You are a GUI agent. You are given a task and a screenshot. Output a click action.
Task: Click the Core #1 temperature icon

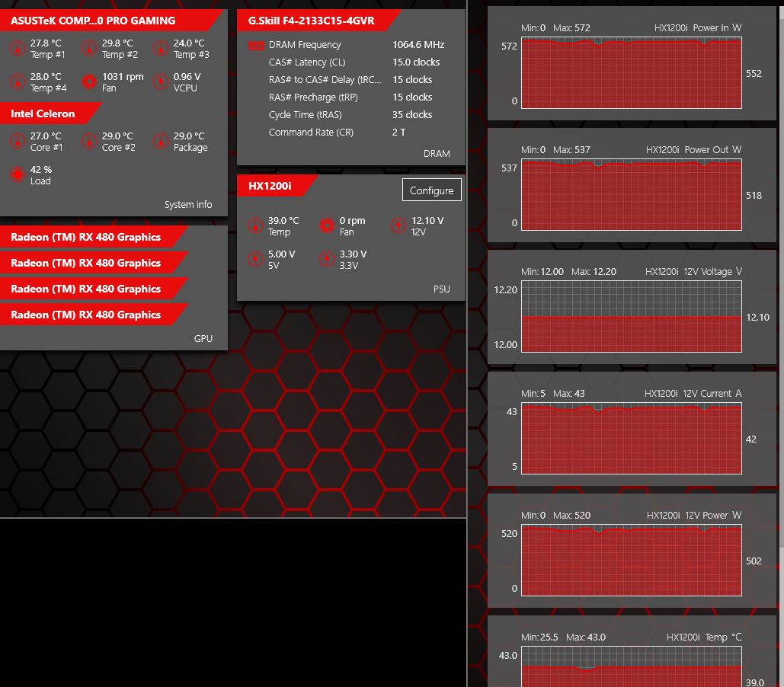coord(18,141)
